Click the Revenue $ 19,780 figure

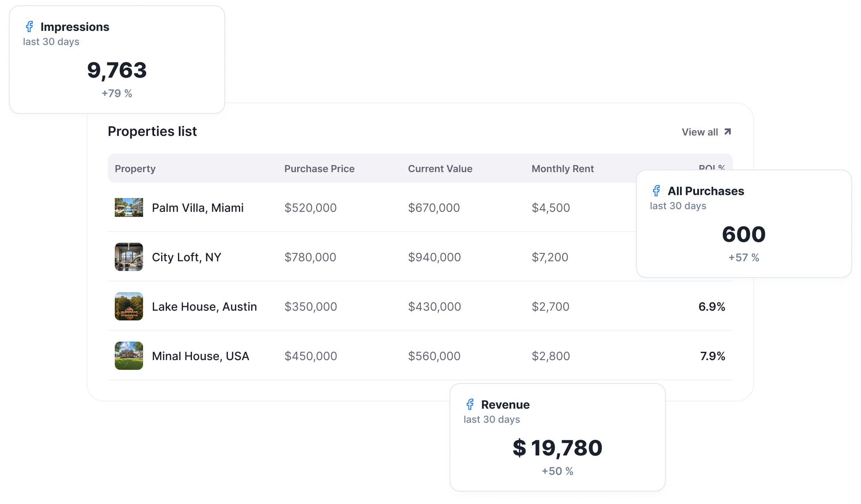tap(558, 448)
